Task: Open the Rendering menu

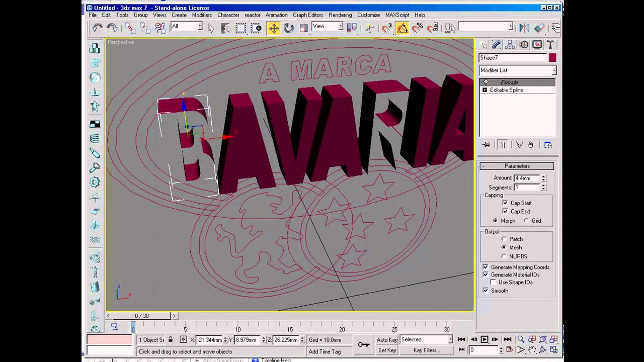Action: pyautogui.click(x=340, y=15)
